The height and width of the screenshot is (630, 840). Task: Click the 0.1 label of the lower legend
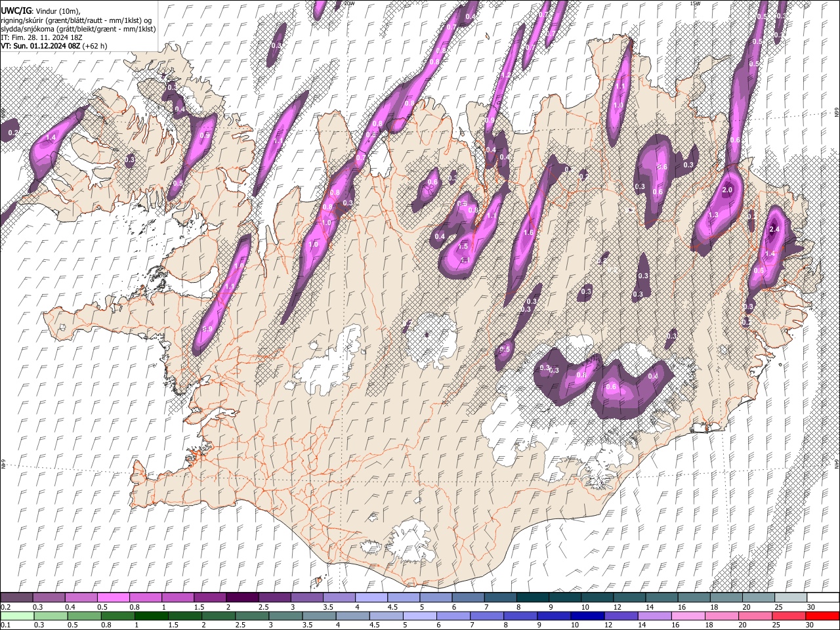click(x=6, y=625)
